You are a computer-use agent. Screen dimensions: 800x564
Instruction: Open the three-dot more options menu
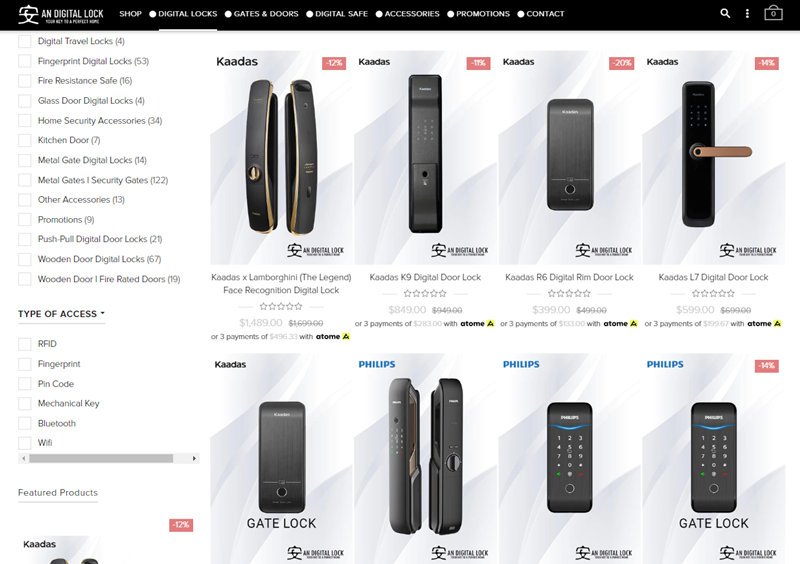point(747,14)
